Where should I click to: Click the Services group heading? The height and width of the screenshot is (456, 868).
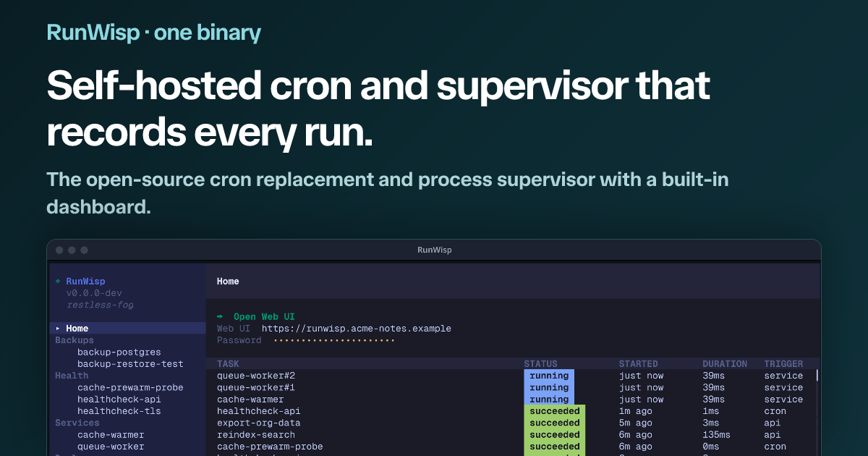tap(77, 423)
